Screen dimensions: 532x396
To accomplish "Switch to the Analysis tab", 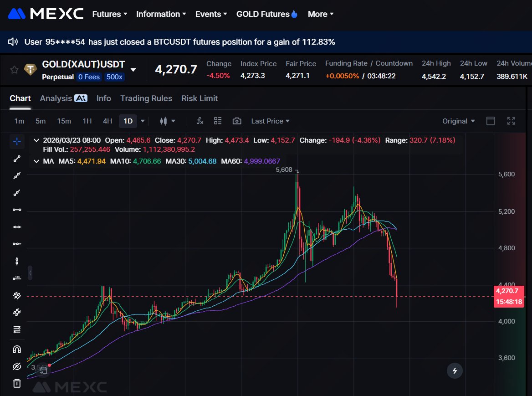I will tap(63, 98).
